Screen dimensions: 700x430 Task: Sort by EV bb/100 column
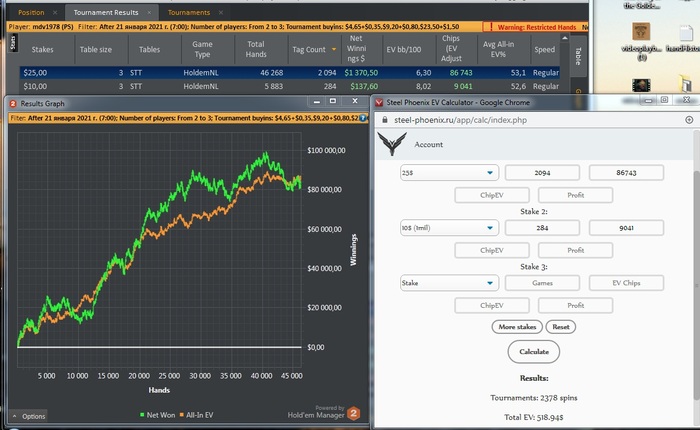click(404, 50)
